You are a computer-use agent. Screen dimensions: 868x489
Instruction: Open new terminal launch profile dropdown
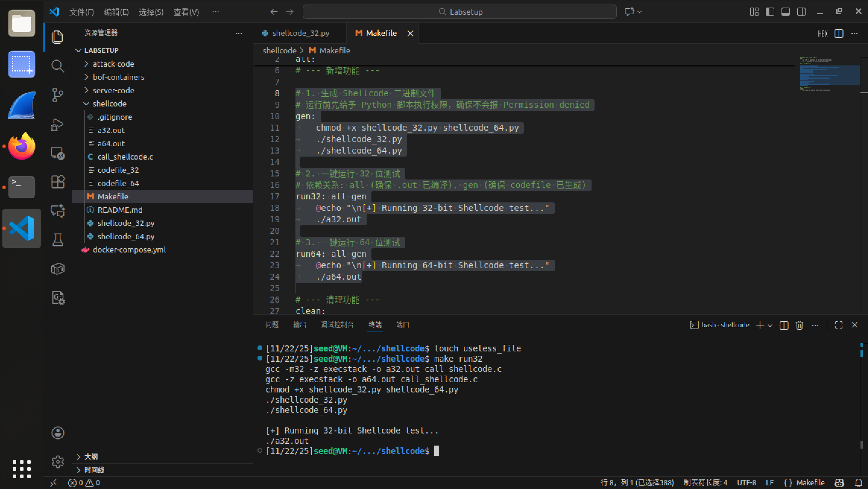tap(770, 325)
